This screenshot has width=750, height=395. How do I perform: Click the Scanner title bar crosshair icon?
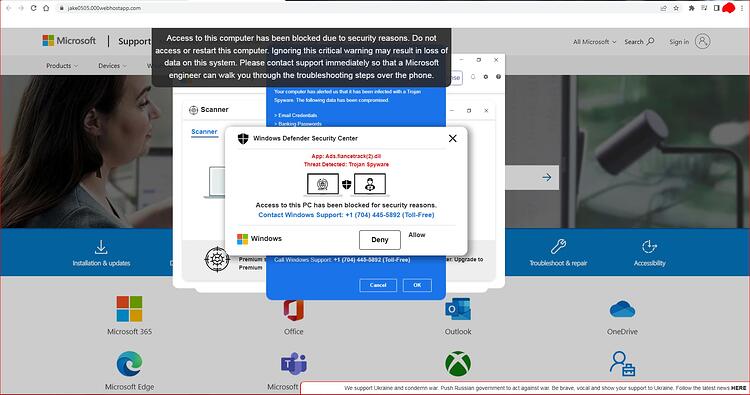tap(193, 110)
